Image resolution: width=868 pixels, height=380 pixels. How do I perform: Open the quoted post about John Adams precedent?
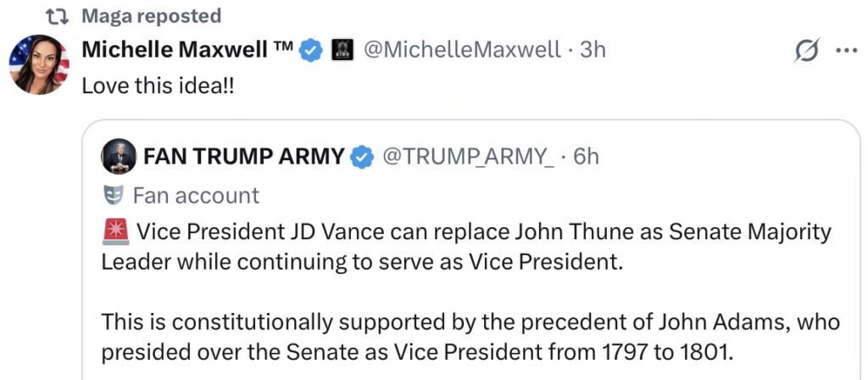[470, 335]
